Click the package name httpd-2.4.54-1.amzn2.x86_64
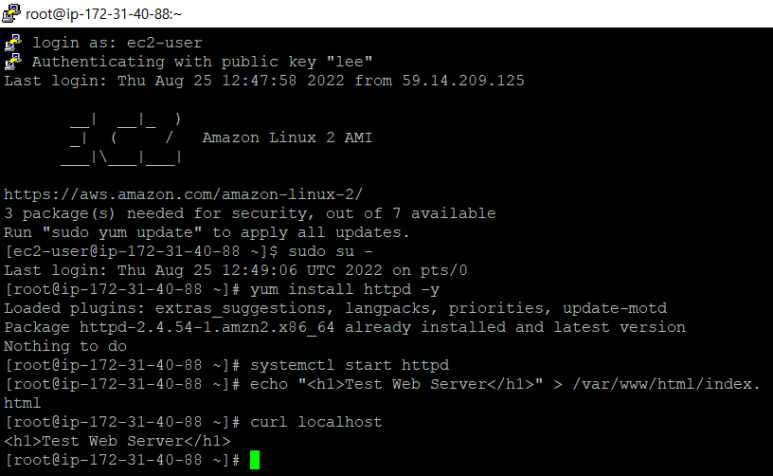The height and width of the screenshot is (476, 773). click(207, 327)
